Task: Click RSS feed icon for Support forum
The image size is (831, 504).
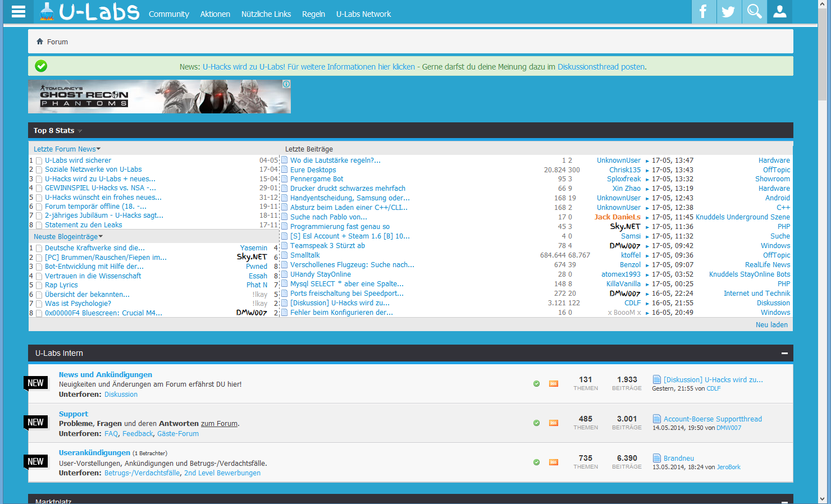Action: point(553,423)
